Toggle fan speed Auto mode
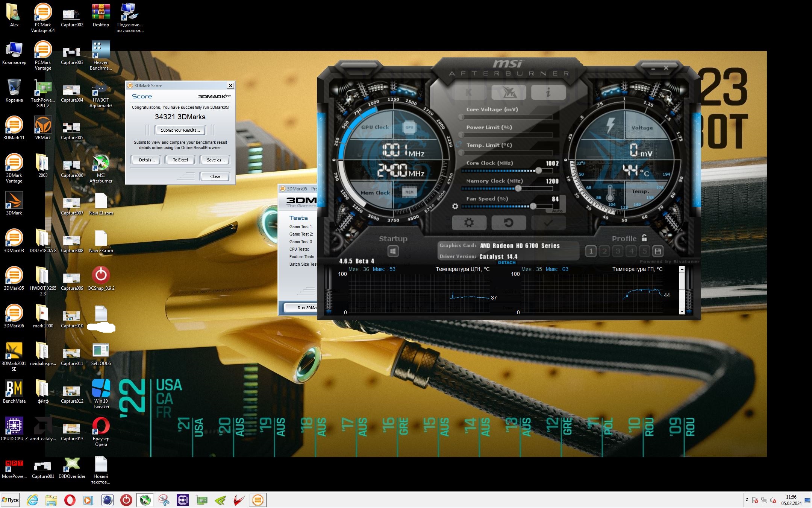812x508 pixels. pyautogui.click(x=557, y=211)
